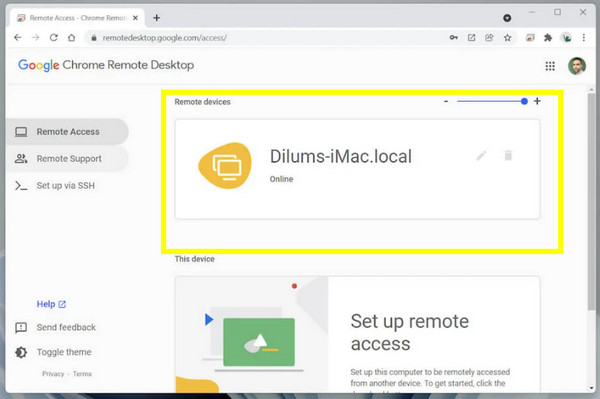This screenshot has height=399, width=600.
Task: Click the Online status text
Action: coord(281,179)
